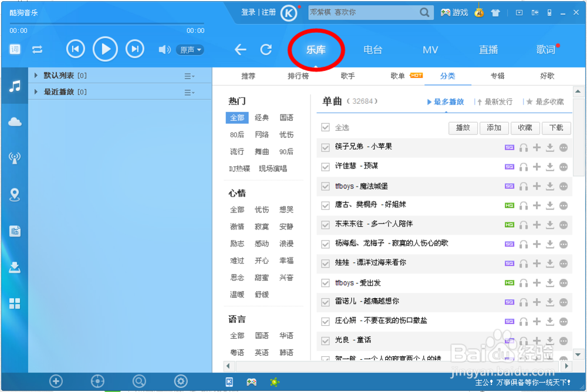Uncheck 东来东往 - 多一个人陪伴 checkbox
The height and width of the screenshot is (392, 587).
tap(325, 225)
